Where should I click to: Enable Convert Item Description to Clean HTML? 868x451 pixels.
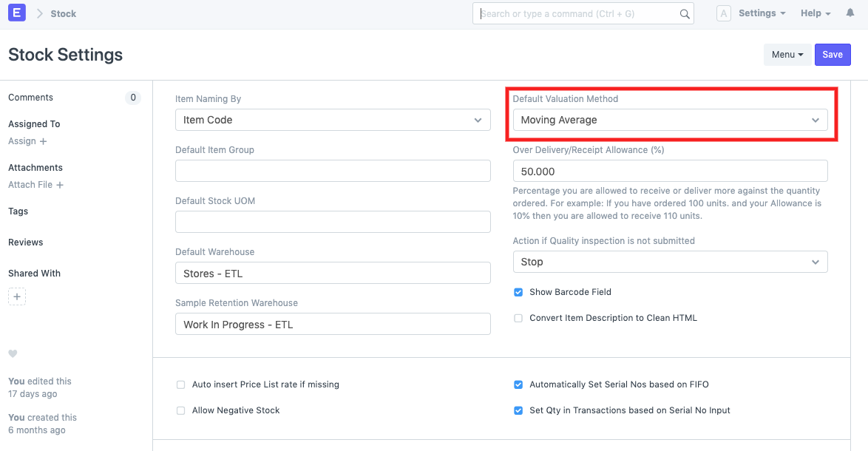click(518, 318)
